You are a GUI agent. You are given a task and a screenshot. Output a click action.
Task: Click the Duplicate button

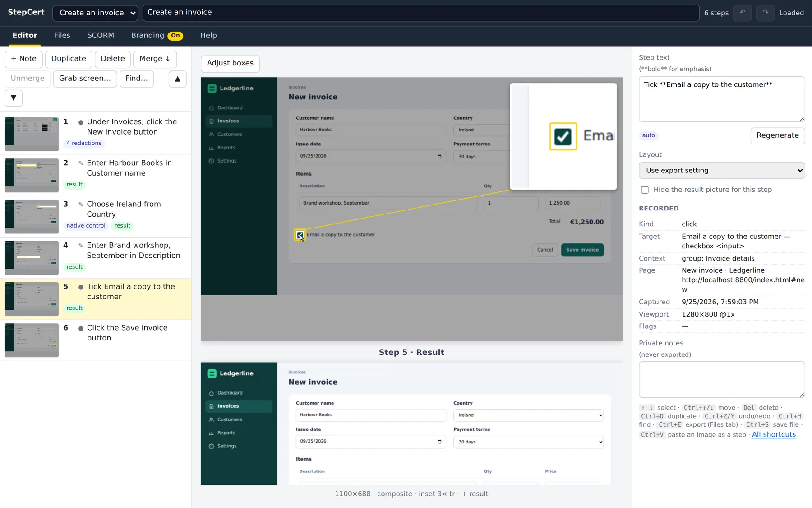point(69,59)
